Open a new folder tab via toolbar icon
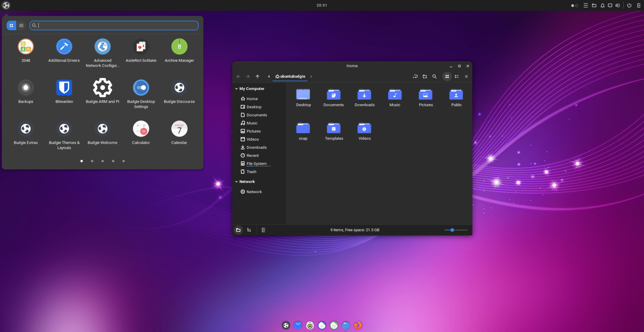Viewport: 644px width, 332px height. (x=425, y=76)
